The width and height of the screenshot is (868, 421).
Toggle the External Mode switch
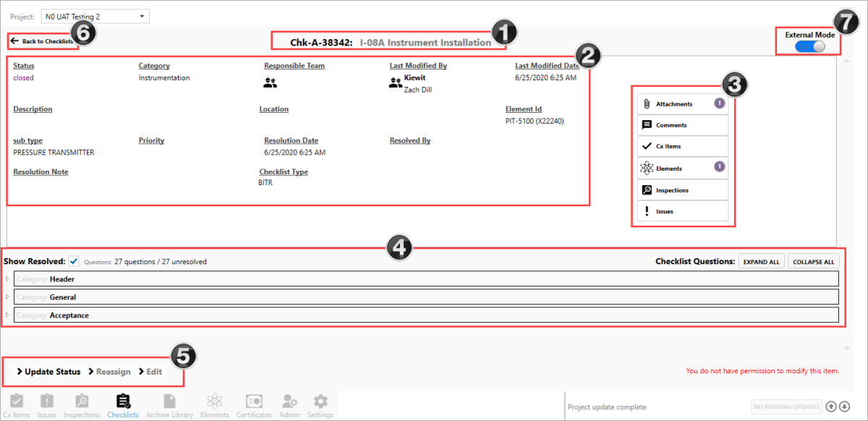[809, 46]
